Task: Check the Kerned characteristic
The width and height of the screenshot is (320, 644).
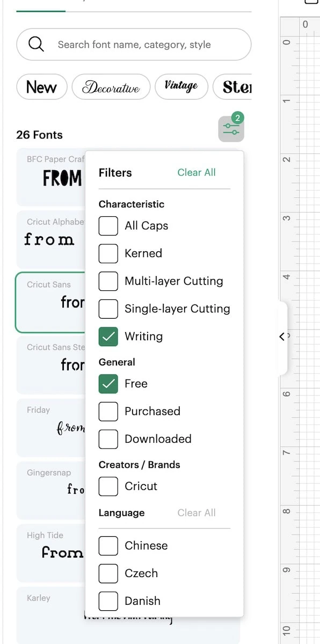Action: point(108,253)
